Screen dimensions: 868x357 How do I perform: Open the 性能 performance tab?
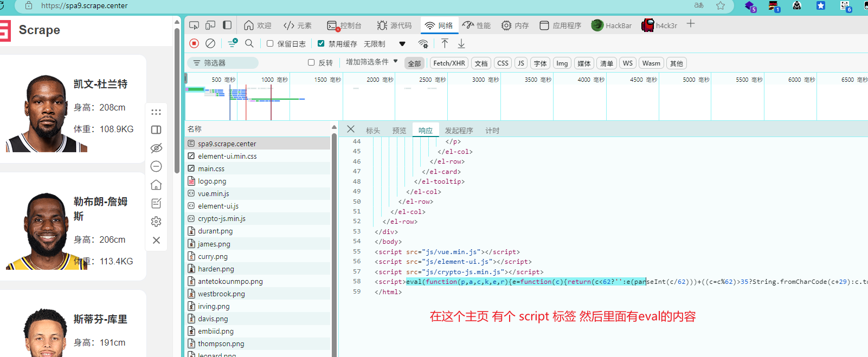pos(477,25)
